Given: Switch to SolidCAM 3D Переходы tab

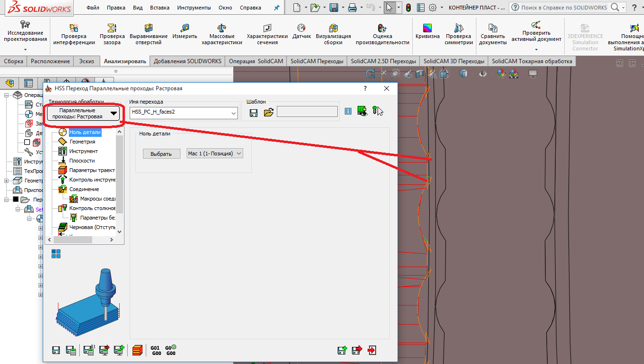Looking at the screenshot, I should (x=454, y=61).
